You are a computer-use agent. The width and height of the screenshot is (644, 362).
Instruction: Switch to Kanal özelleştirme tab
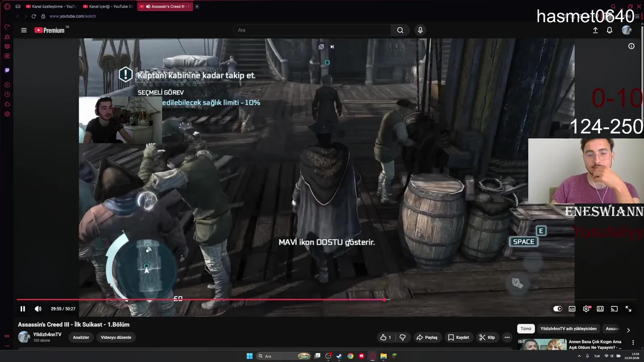coord(51,7)
